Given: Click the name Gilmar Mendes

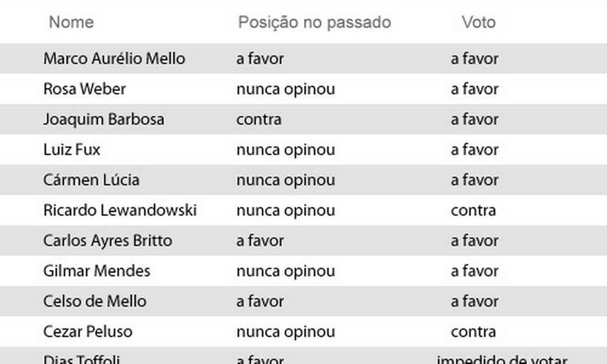Looking at the screenshot, I should point(97,271).
